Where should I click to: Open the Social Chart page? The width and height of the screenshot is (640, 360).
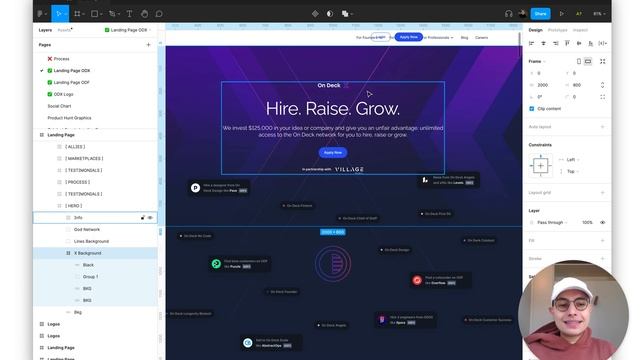(x=59, y=106)
